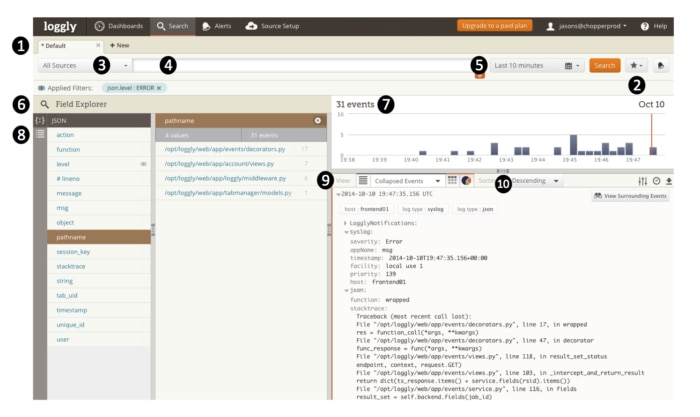Click the clock icon in events toolbar
The width and height of the screenshot is (700, 417).
[x=656, y=181]
